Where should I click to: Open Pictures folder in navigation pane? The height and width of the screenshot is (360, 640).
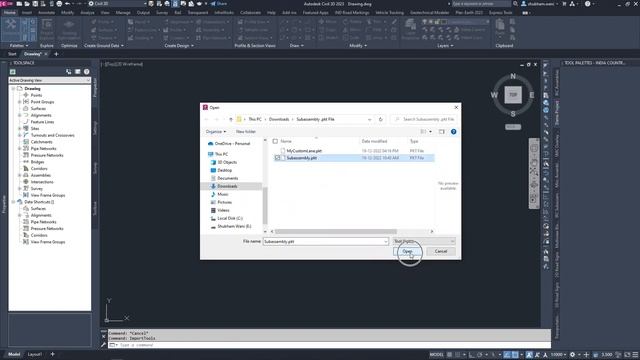[x=221, y=202]
